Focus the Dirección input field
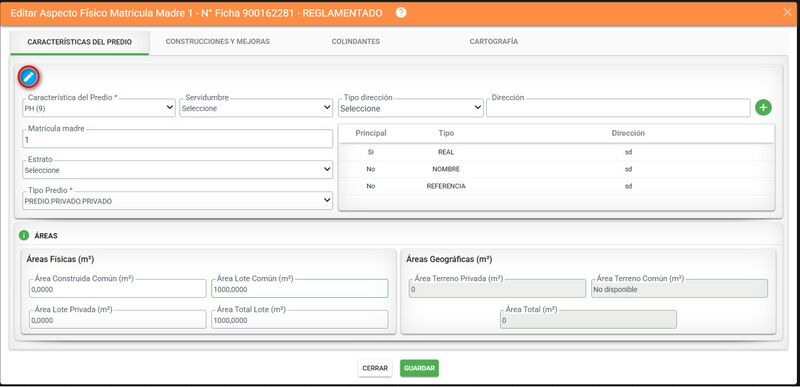Screen dimensions: 800x387 coord(618,108)
